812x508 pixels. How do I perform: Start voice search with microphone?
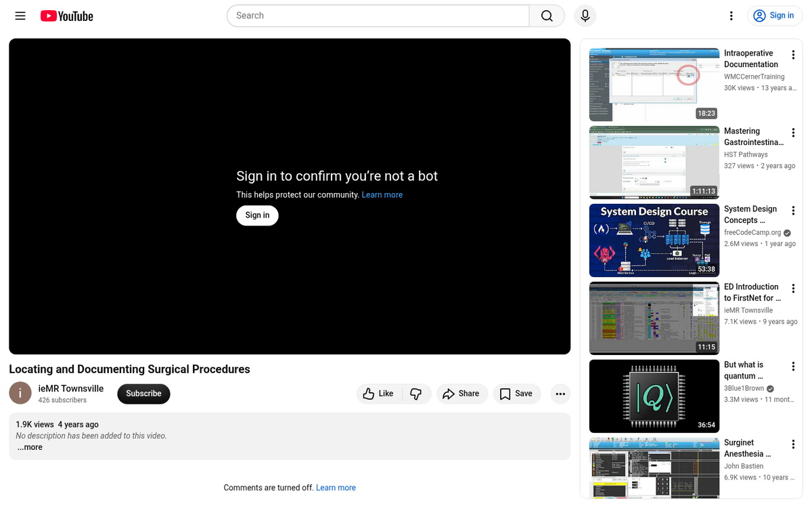click(x=585, y=16)
